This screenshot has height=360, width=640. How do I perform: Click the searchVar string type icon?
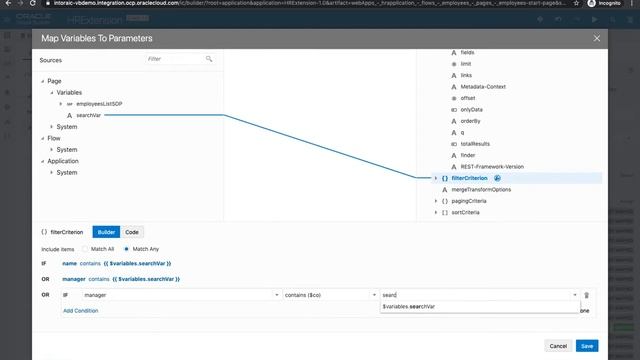click(69, 116)
